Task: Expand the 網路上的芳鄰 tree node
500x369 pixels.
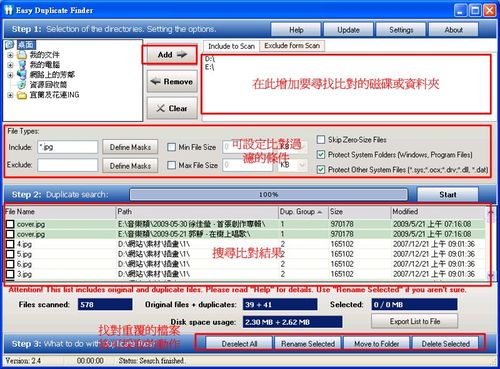Action: [10, 75]
